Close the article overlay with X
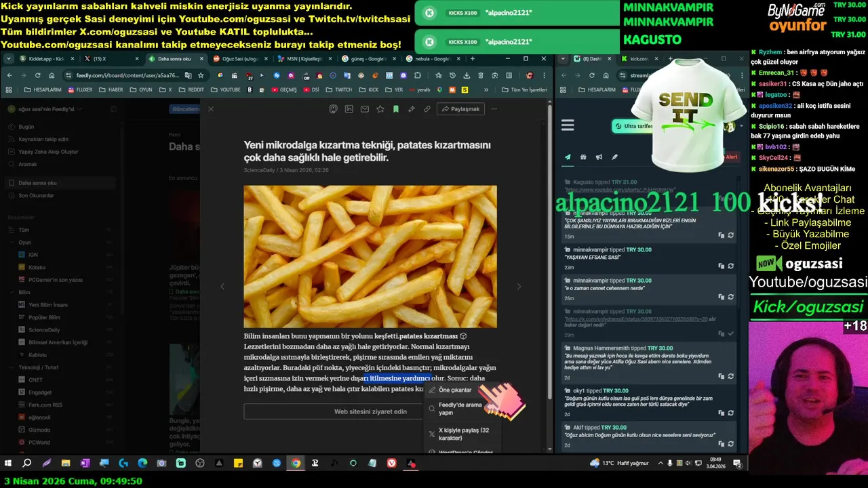The height and width of the screenshot is (488, 868). pos(211,109)
